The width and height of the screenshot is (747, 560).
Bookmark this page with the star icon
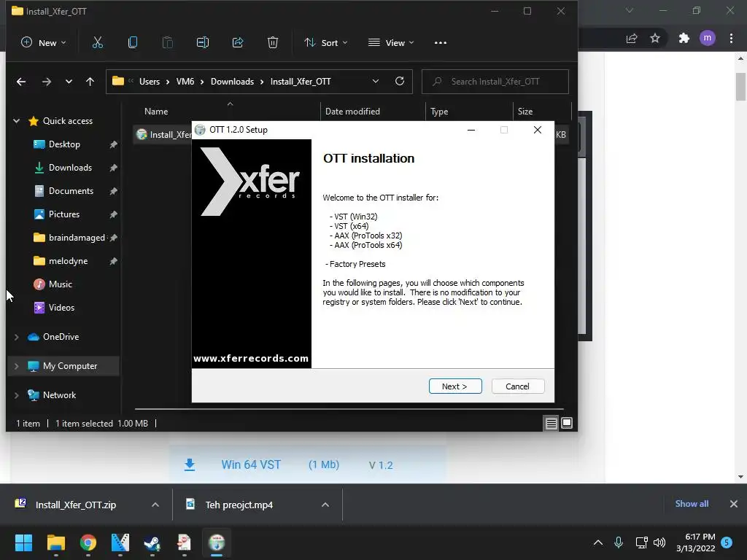655,38
